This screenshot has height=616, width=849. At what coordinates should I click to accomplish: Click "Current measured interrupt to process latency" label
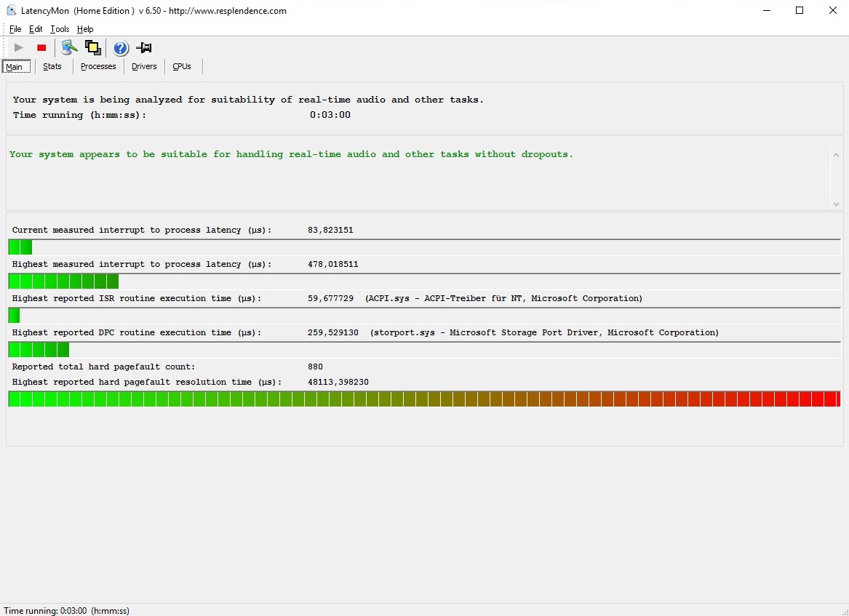142,230
